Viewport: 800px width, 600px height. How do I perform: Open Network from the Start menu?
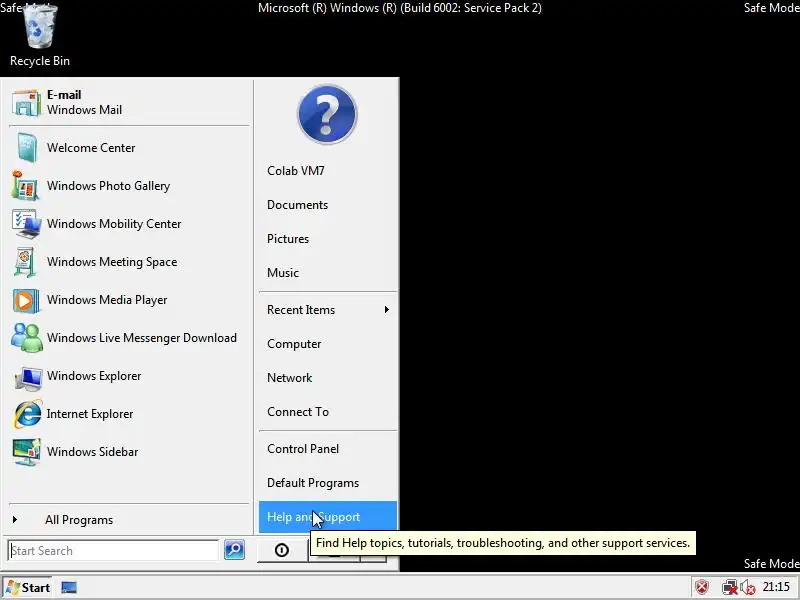tap(289, 378)
